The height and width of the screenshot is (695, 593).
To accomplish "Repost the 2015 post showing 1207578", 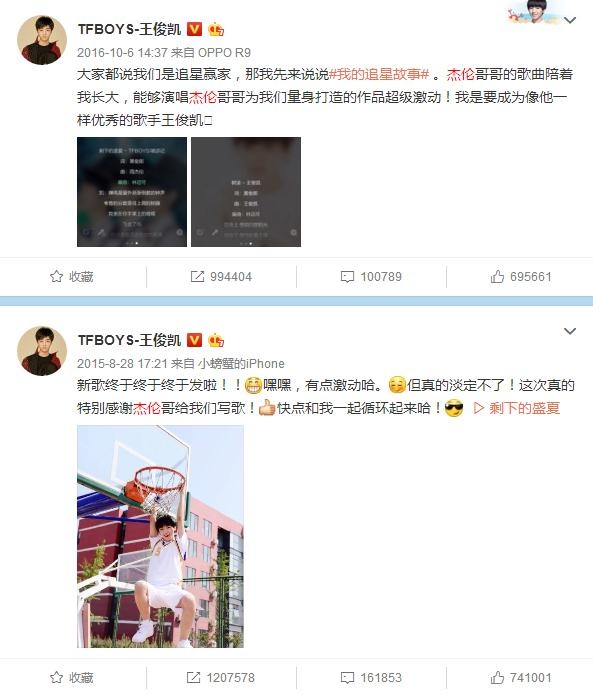I will (x=221, y=677).
